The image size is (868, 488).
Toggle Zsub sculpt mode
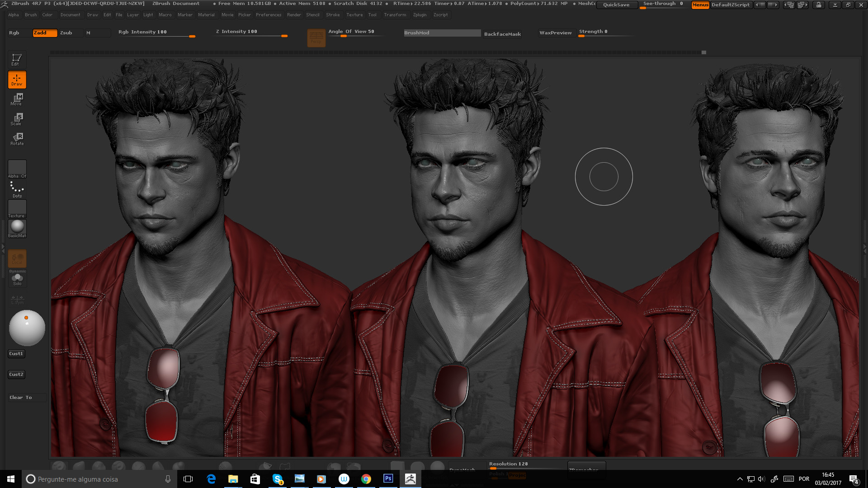pyautogui.click(x=71, y=33)
